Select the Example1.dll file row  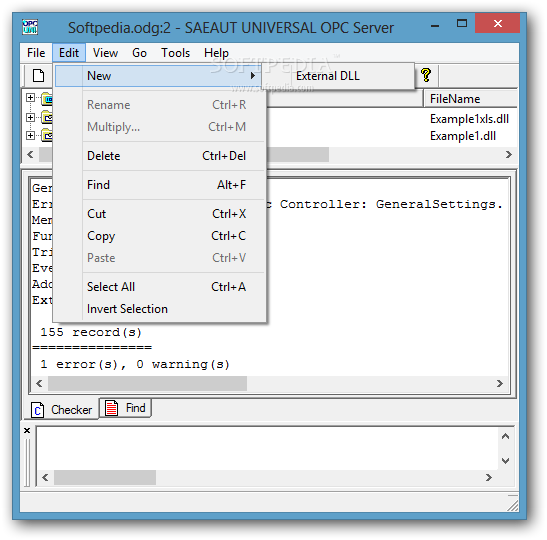[463, 136]
